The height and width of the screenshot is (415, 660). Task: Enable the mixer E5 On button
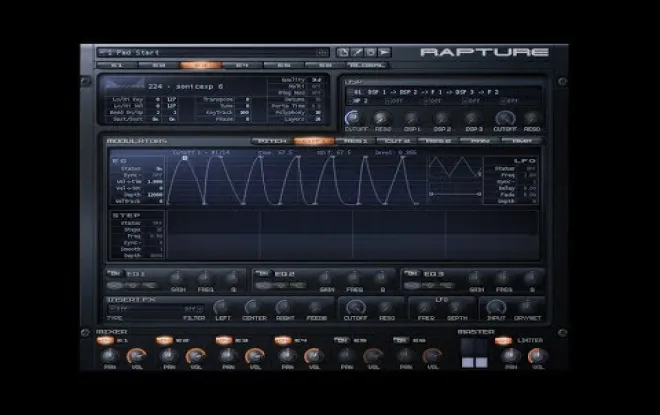tap(342, 341)
